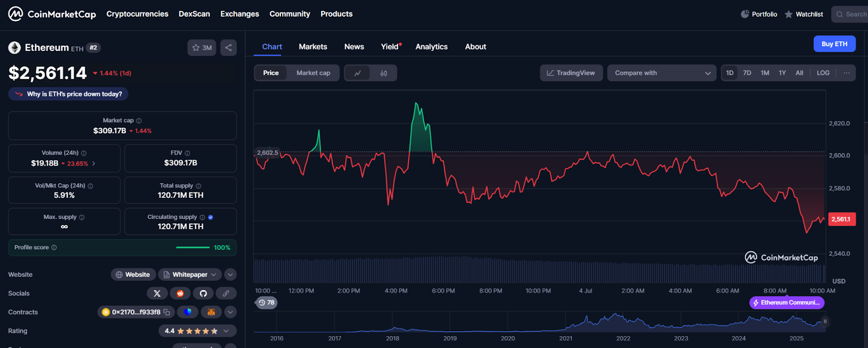
Task: Open the Yield tab
Action: [391, 47]
